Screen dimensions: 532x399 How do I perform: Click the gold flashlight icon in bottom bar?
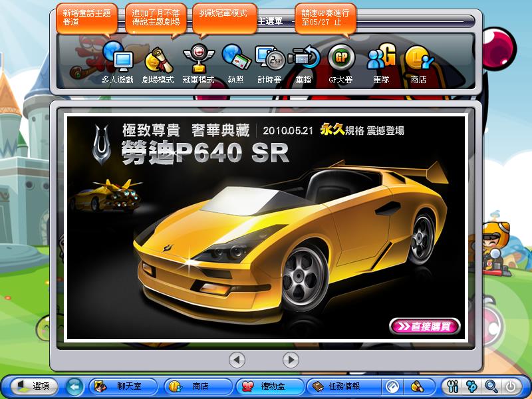pos(417,386)
